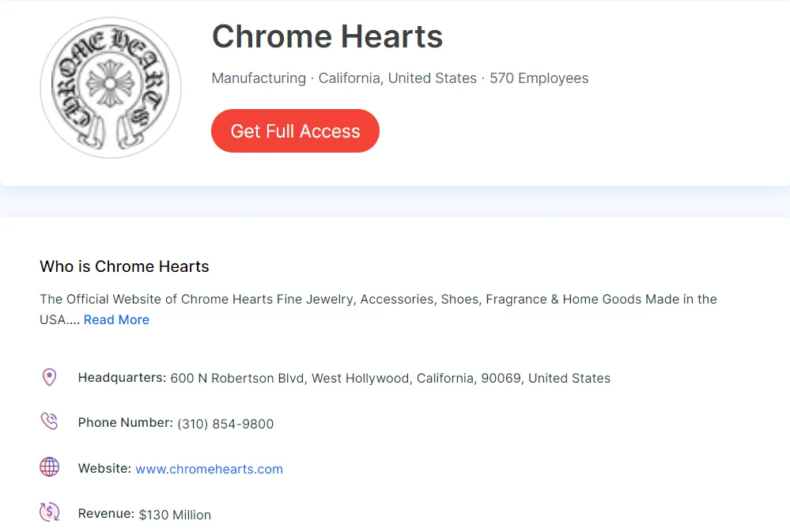Screen dimensions: 790x532
Task: Select the 570 Employees count
Action: [539, 78]
